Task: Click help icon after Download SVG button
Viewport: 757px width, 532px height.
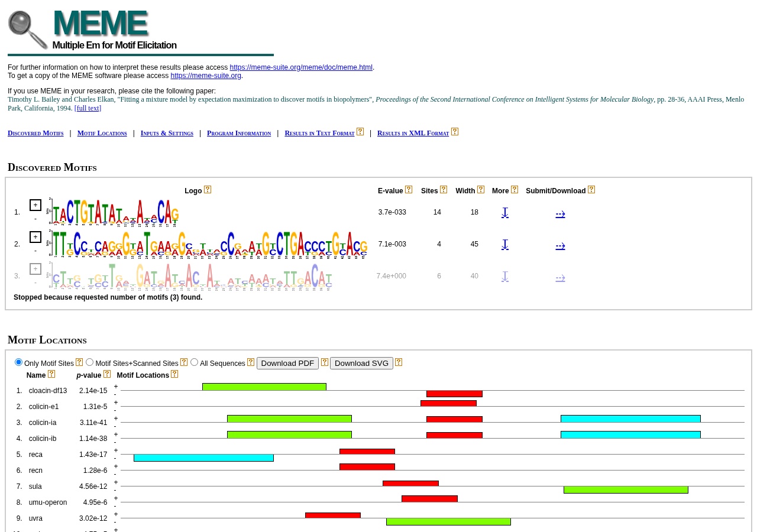Action: (399, 362)
